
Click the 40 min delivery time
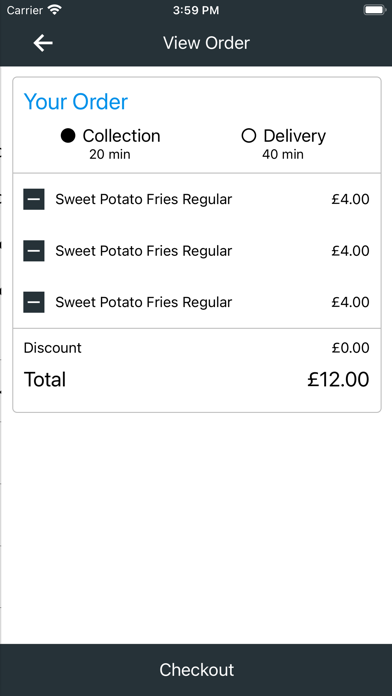pos(283,154)
